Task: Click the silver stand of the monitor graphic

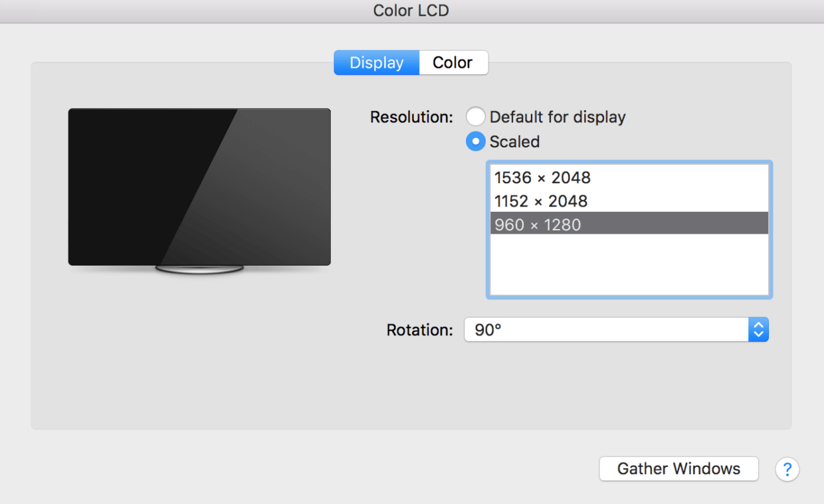Action: click(x=199, y=269)
